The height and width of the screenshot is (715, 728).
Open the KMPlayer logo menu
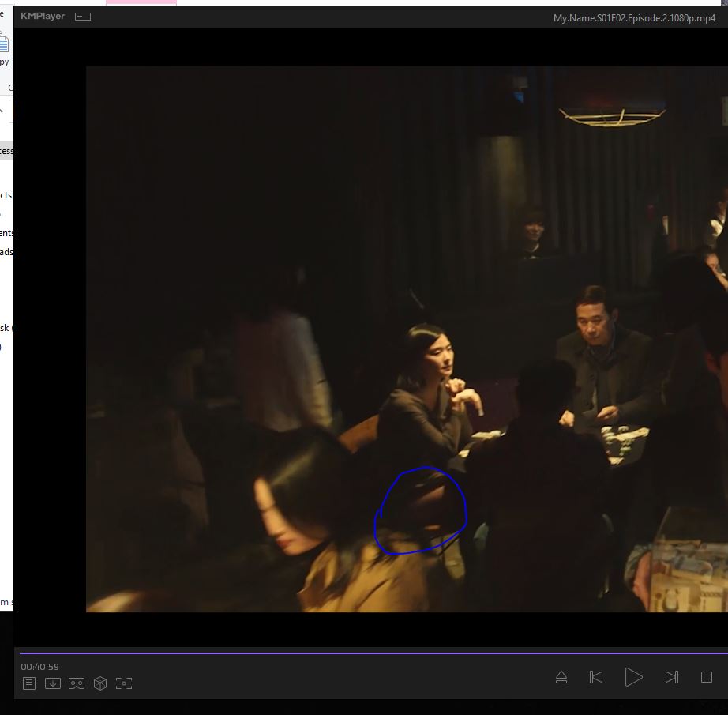(x=43, y=17)
